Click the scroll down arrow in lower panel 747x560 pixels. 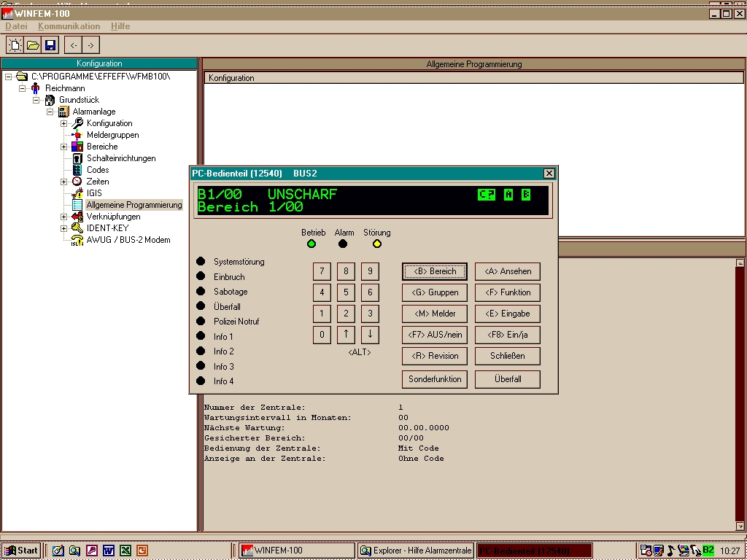[x=740, y=526]
